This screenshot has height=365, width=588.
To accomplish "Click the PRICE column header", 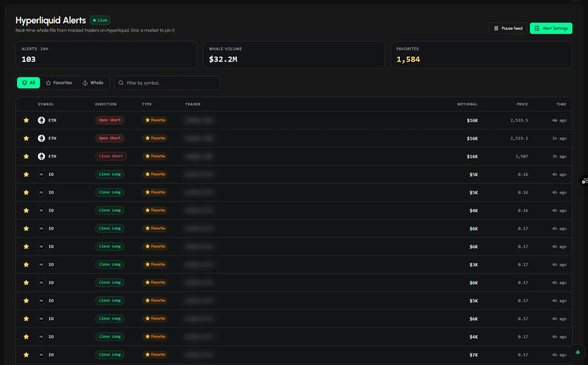I will pyautogui.click(x=522, y=104).
